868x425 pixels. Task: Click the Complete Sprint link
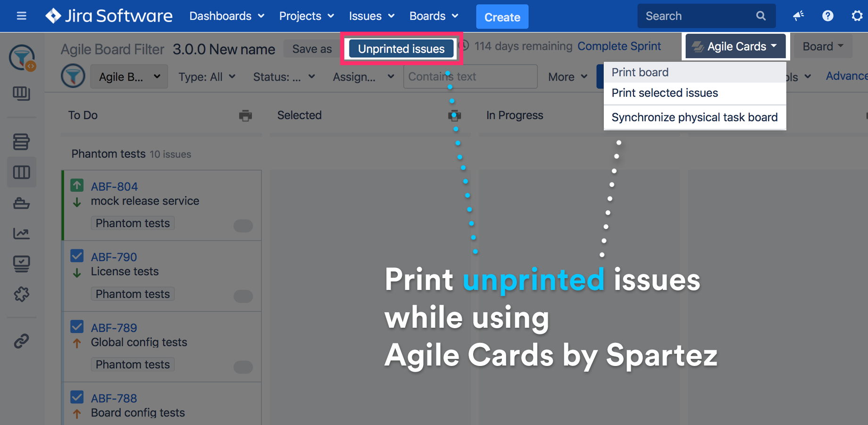[619, 46]
